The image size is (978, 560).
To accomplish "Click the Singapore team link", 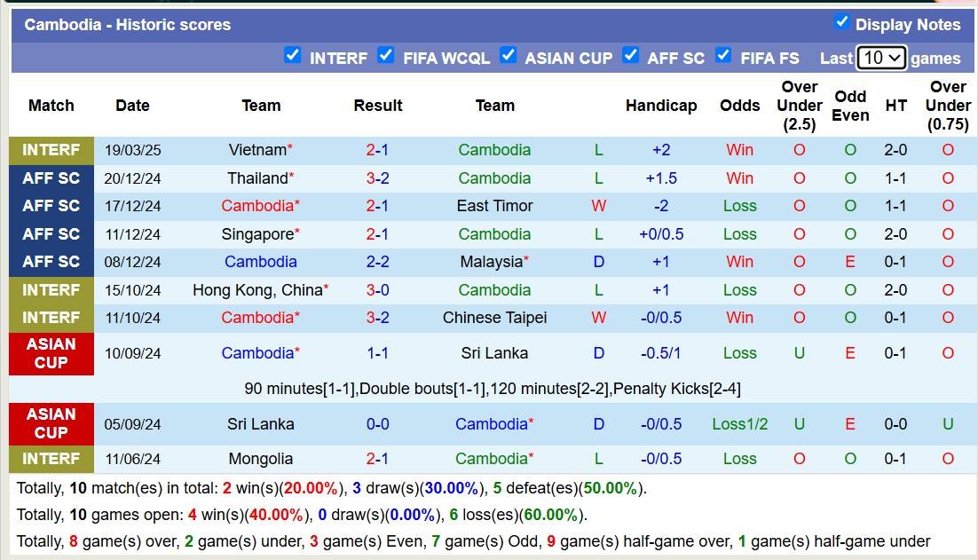I will [x=256, y=234].
